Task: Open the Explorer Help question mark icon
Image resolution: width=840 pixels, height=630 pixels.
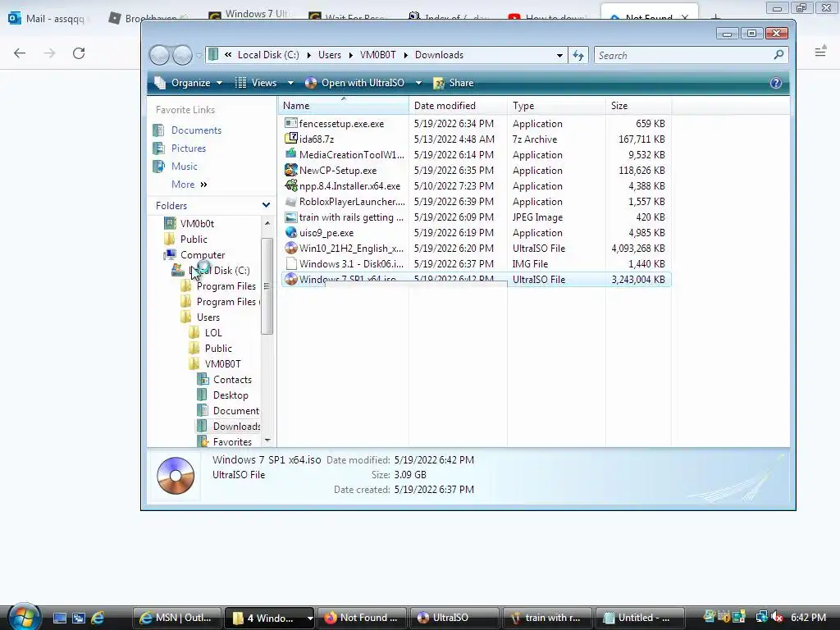Action: [776, 83]
